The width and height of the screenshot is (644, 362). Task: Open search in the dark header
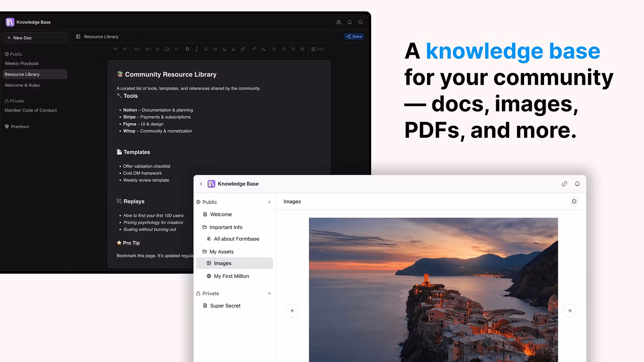tap(361, 22)
